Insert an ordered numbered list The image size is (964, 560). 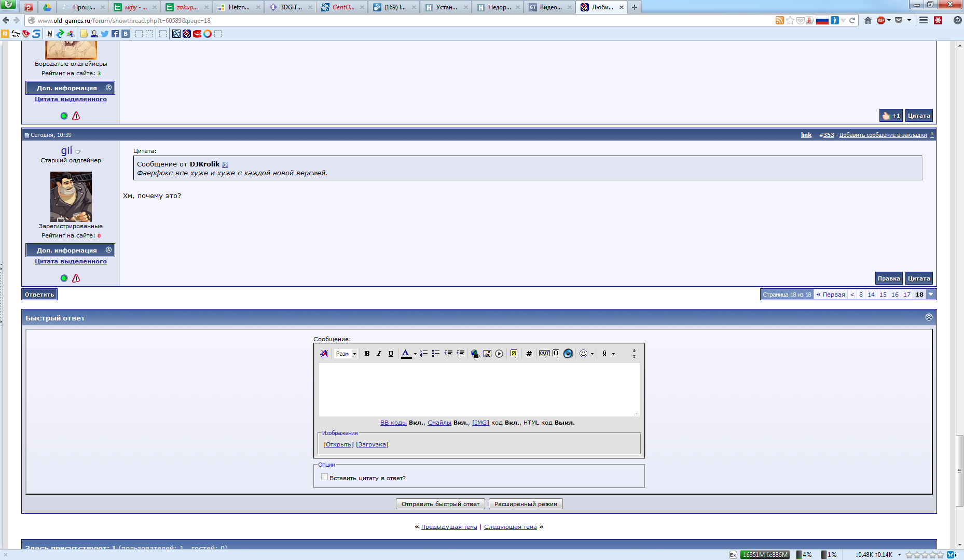[x=424, y=354]
